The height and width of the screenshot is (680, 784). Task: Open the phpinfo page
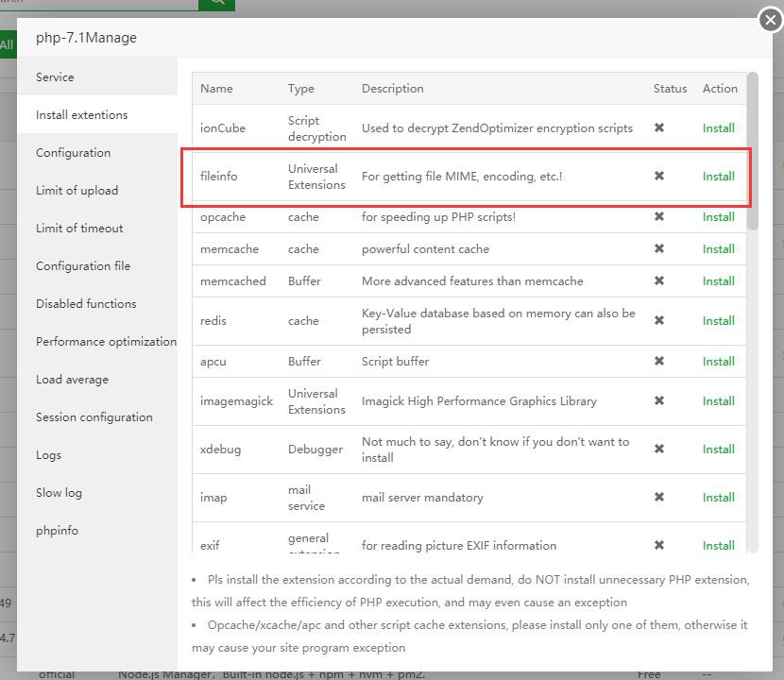57,531
